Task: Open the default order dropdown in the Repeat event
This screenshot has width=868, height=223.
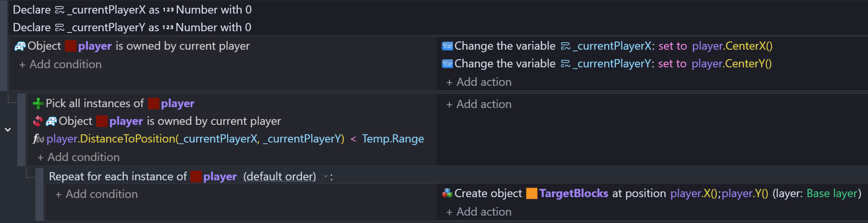Action: [325, 177]
